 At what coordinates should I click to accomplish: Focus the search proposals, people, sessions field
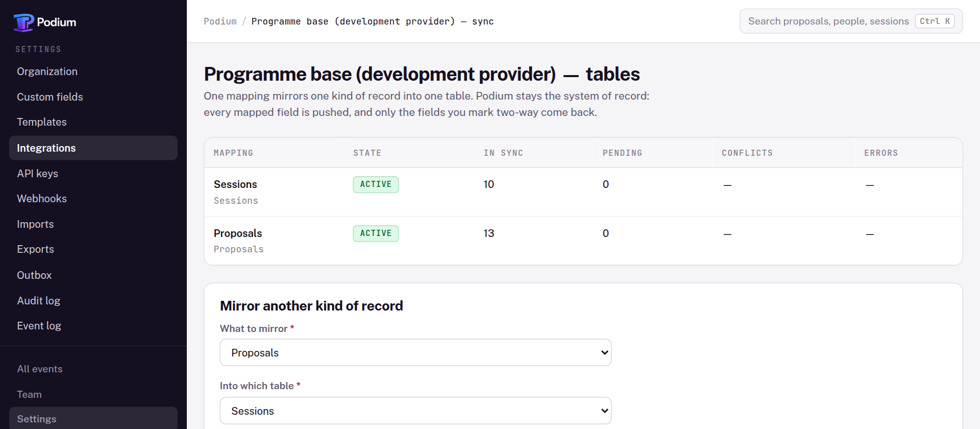click(x=851, y=21)
